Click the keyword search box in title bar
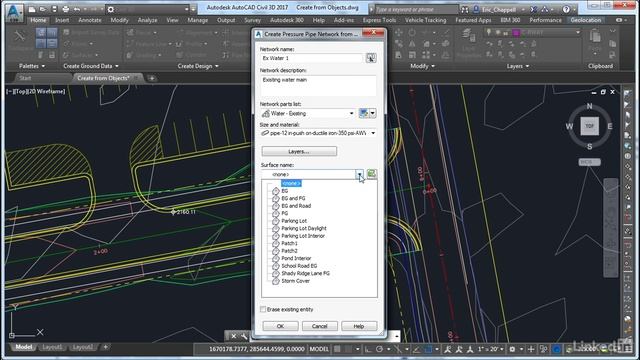The height and width of the screenshot is (360, 640). [x=416, y=9]
